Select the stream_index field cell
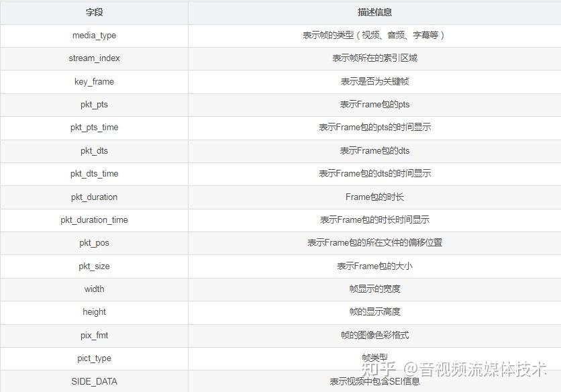Image resolution: width=561 pixels, height=392 pixels. (x=94, y=58)
